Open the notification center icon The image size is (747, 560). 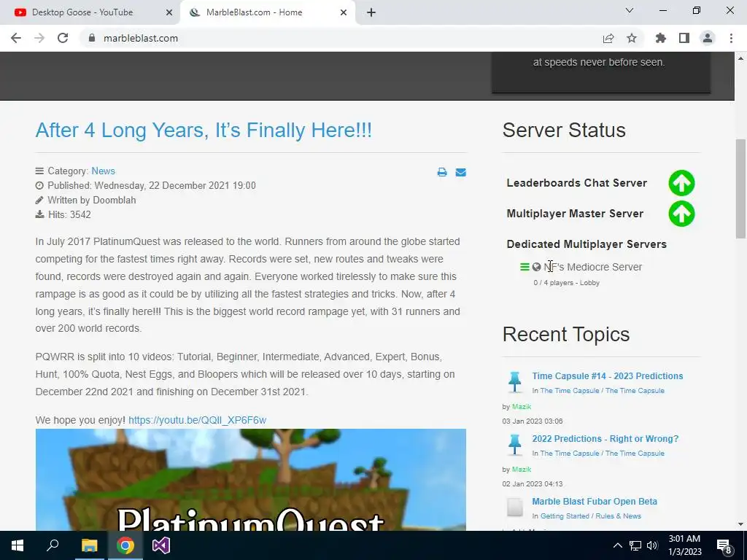click(724, 545)
